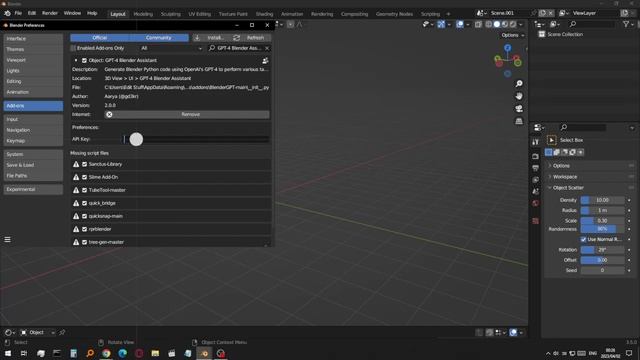Open the Tool properties tab icon
Image resolution: width=640 pixels, height=360 pixels.
536,142
